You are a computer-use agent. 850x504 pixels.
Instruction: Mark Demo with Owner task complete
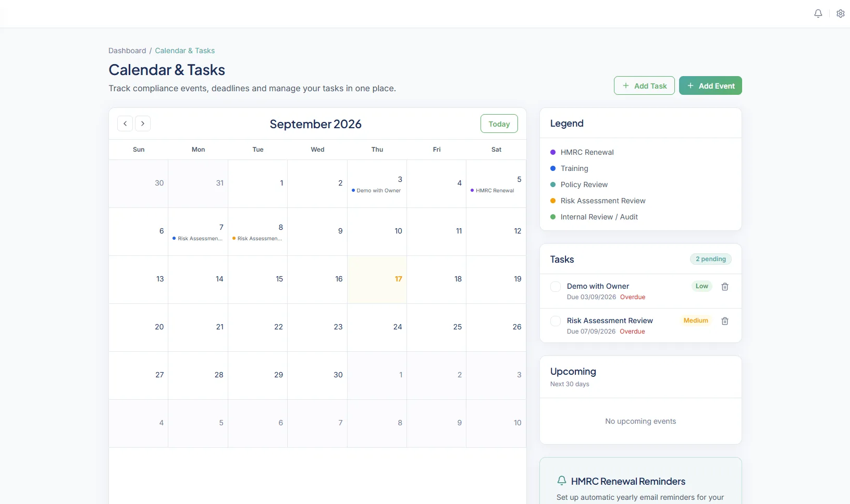(556, 287)
